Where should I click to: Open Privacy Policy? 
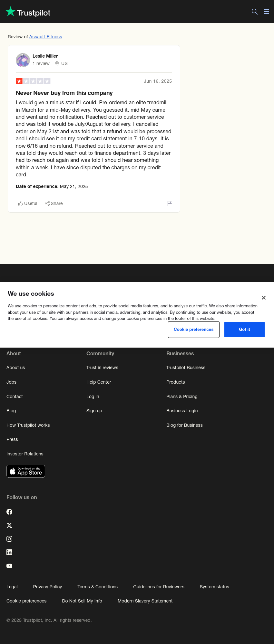coord(47,587)
